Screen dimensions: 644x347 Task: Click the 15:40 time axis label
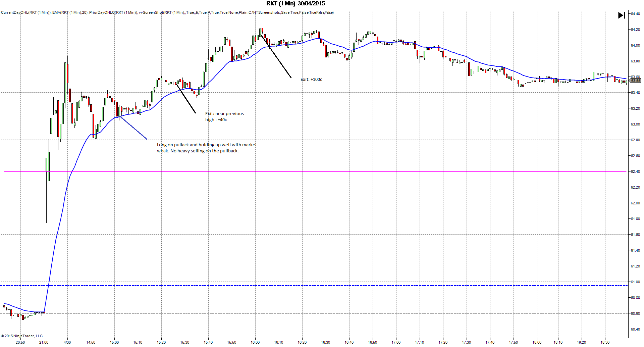pos(208,342)
